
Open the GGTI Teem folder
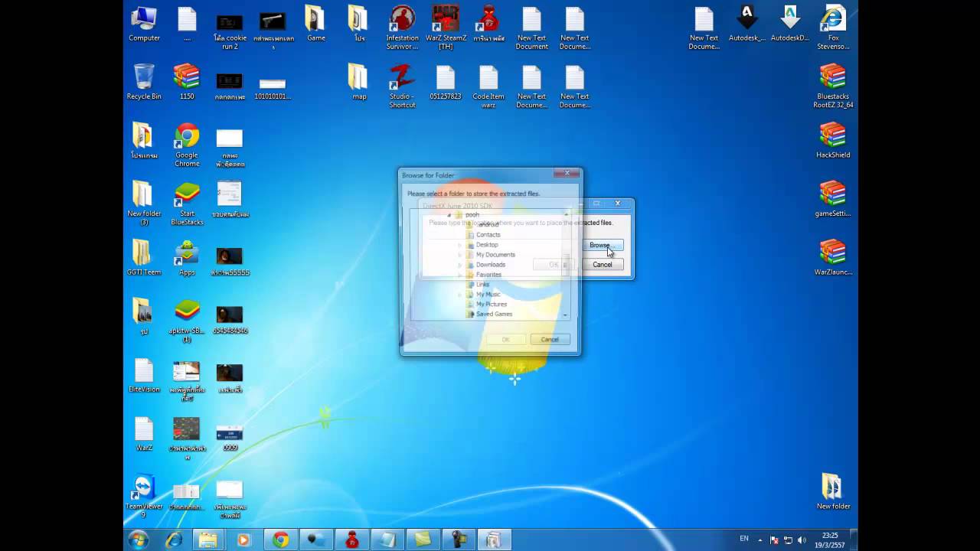[144, 258]
